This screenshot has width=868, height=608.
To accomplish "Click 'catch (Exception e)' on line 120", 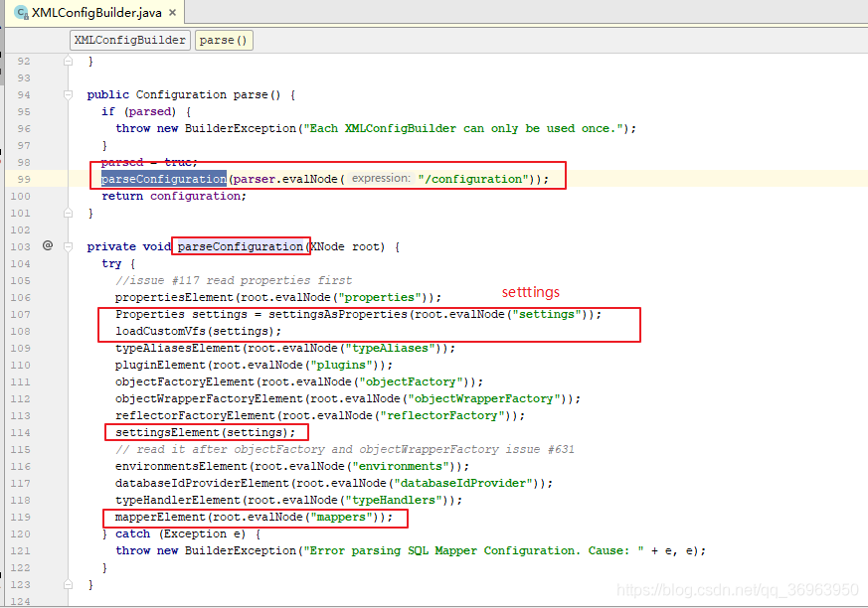I will [x=181, y=533].
